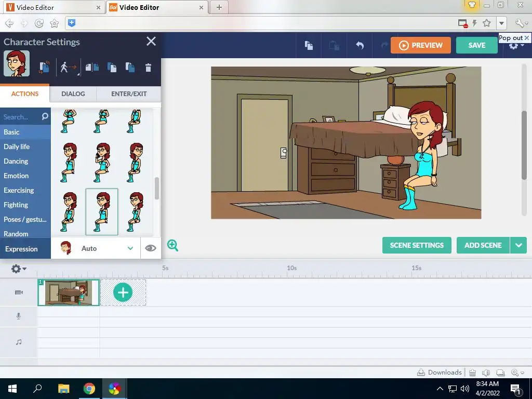532x399 pixels.
Task: Click the copy icon in the top toolbar
Action: pos(309,45)
